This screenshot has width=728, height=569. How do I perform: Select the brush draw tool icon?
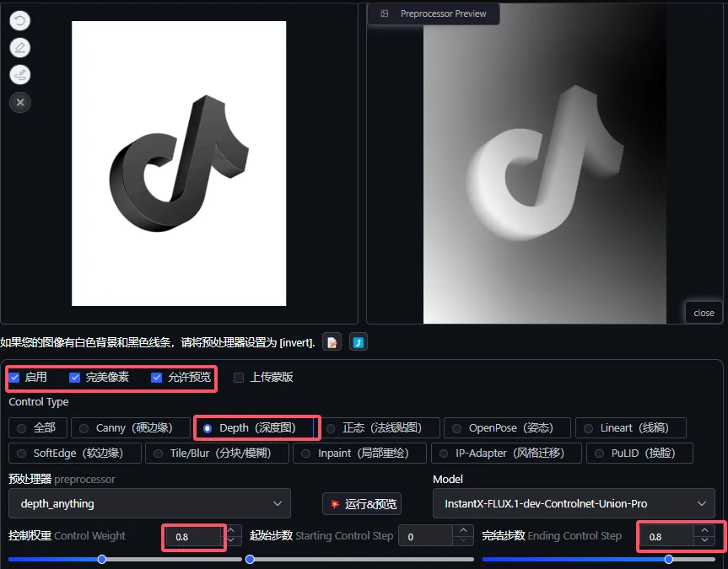[20, 75]
